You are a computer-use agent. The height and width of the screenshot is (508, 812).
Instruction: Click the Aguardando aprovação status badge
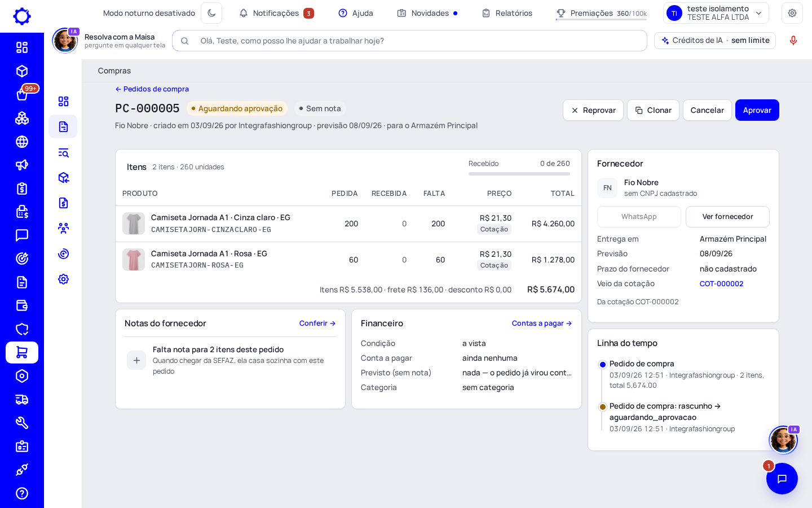coord(237,108)
